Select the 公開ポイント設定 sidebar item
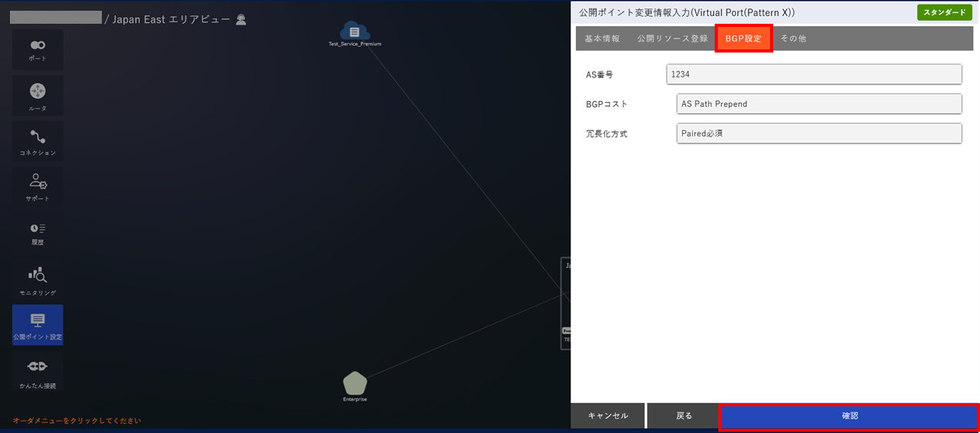 [38, 325]
